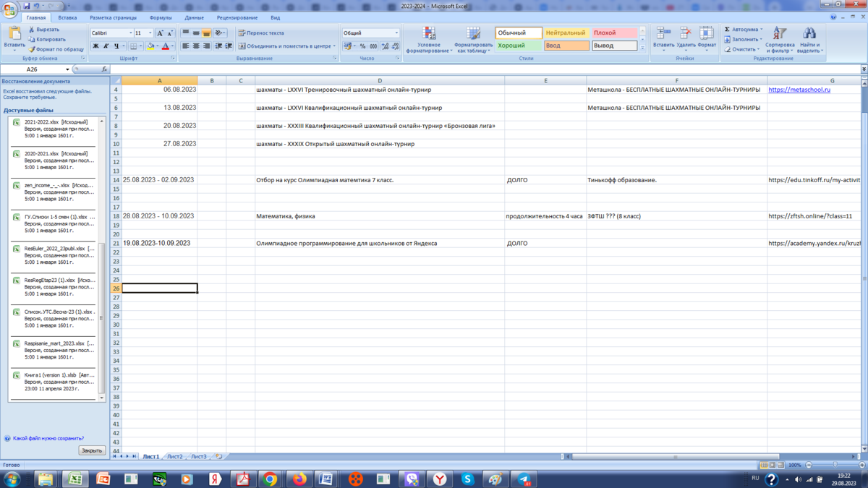Image resolution: width=868 pixels, height=488 pixels.
Task: Click Закрыть in the recovery pane
Action: (92, 450)
